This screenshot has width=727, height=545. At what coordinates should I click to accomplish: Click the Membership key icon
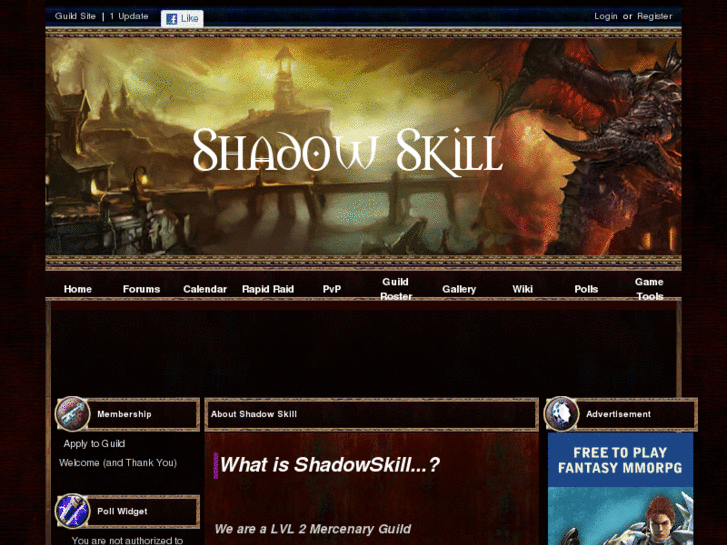(x=72, y=414)
